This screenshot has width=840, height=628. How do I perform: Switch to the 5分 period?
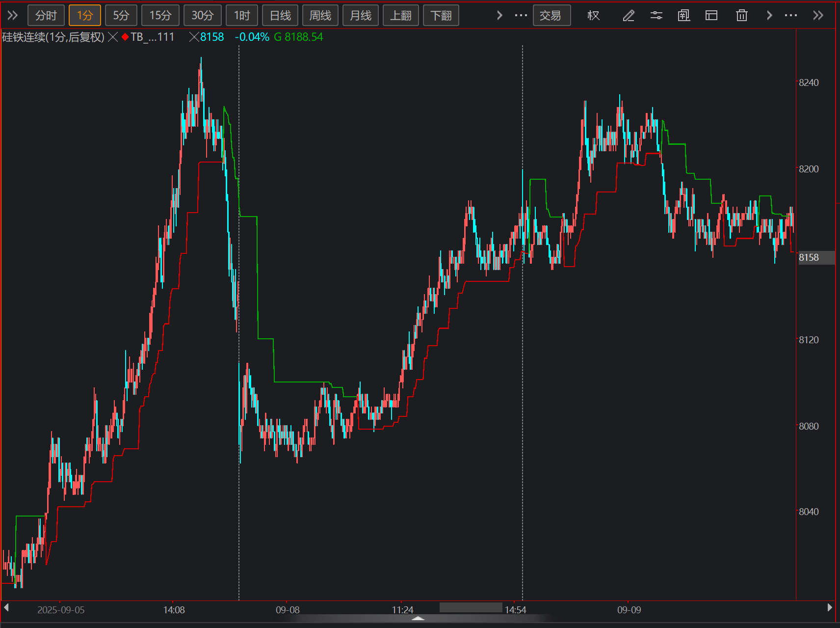pyautogui.click(x=121, y=16)
